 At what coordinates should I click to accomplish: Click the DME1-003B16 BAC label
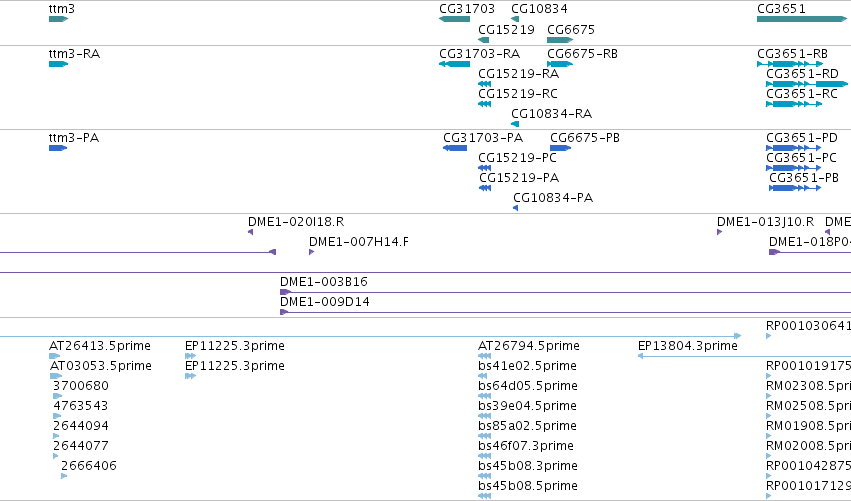(323, 282)
